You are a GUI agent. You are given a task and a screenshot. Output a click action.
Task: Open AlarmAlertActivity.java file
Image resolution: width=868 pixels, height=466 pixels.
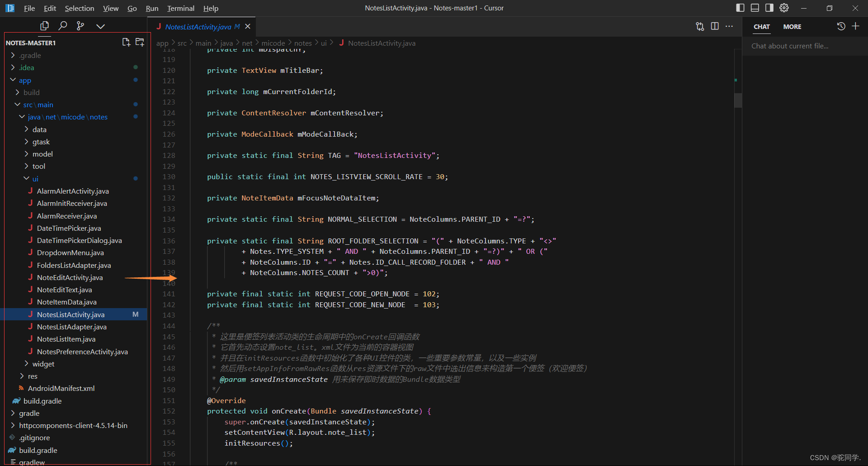coord(73,191)
